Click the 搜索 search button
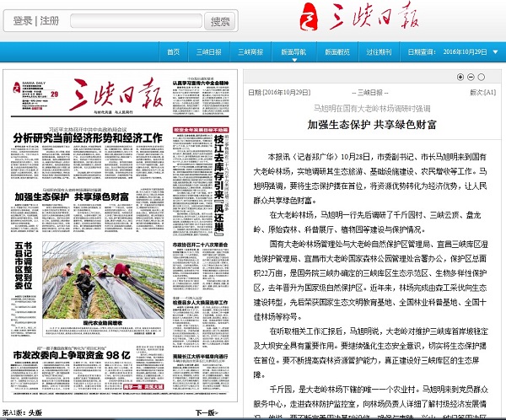The image size is (506, 420). [x=219, y=21]
